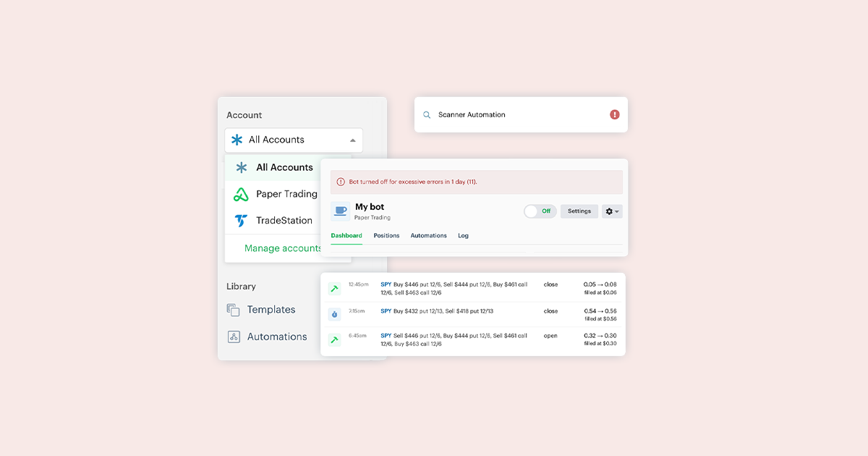The width and height of the screenshot is (868, 456).
Task: Click the stopwatch icon on the 7:15am trade
Action: tap(334, 313)
